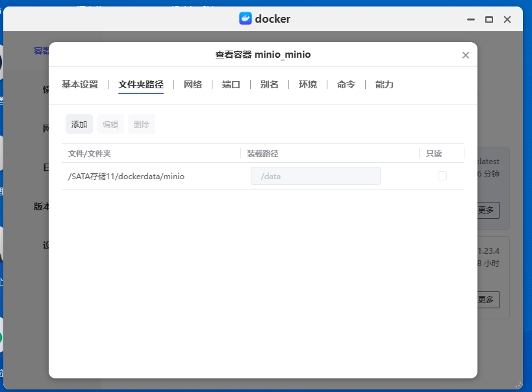This screenshot has height=392, width=532.
Task: Click the 编辑 button
Action: point(110,124)
